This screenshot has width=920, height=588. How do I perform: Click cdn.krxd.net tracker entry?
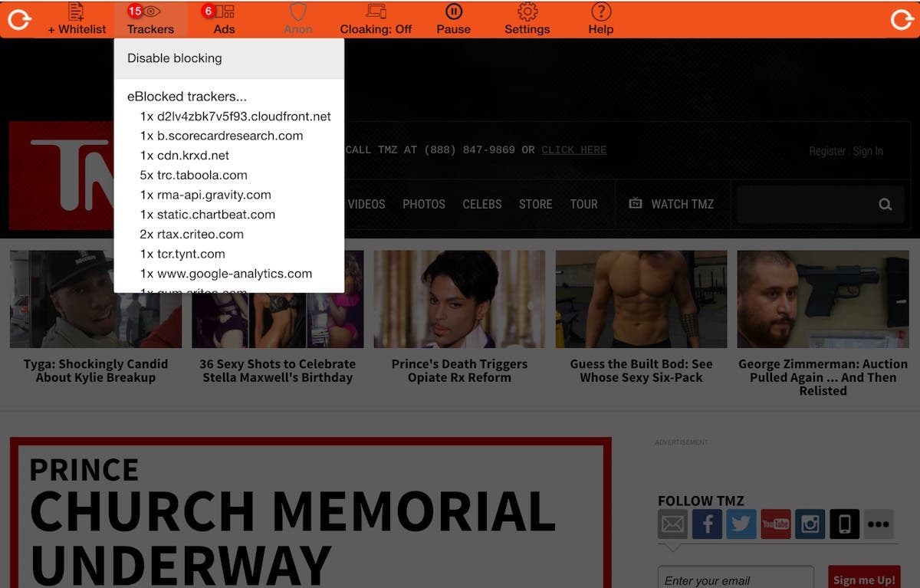[x=185, y=156]
